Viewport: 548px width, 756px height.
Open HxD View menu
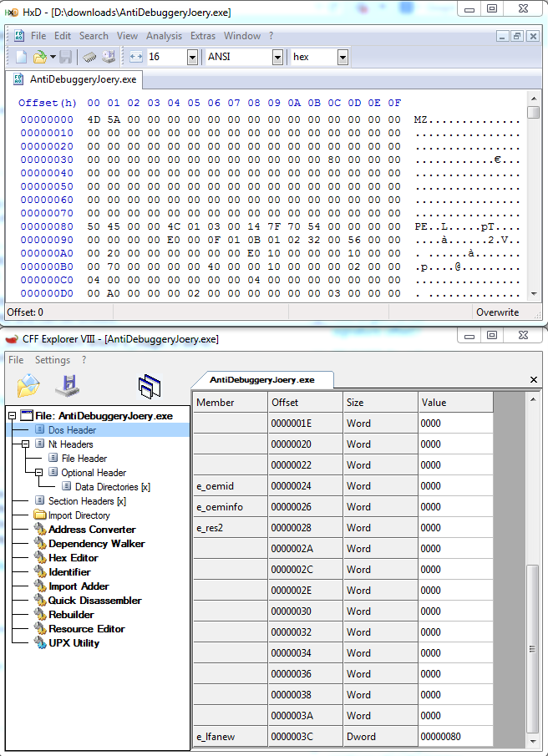pos(127,36)
